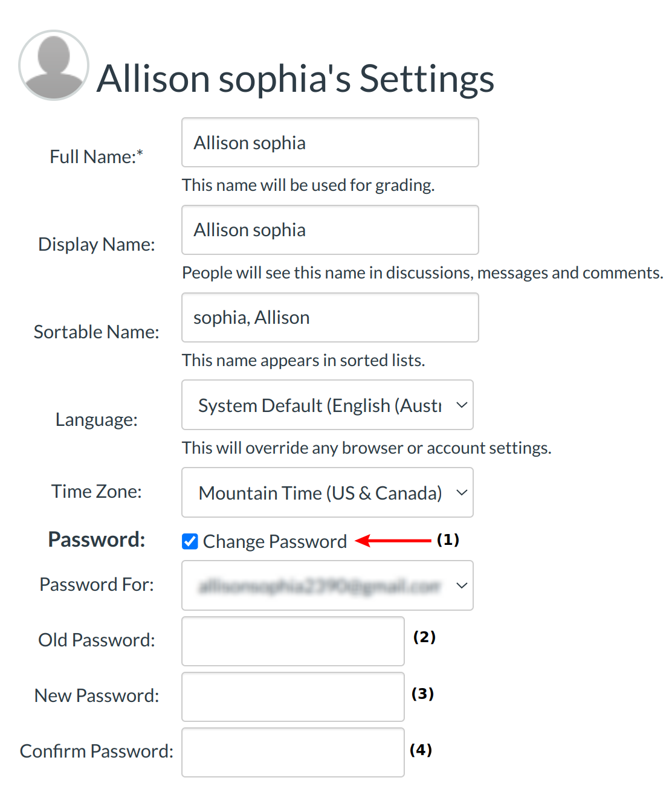The height and width of the screenshot is (795, 672).
Task: Click the Confirm Password field
Action: pos(293,752)
